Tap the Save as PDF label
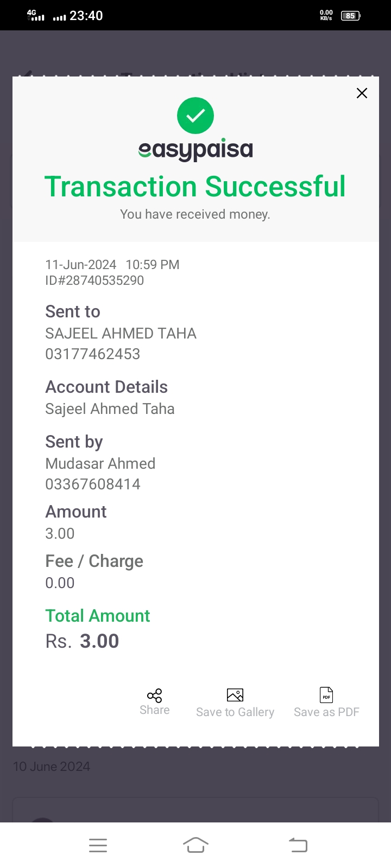The height and width of the screenshot is (868, 391). click(x=326, y=712)
